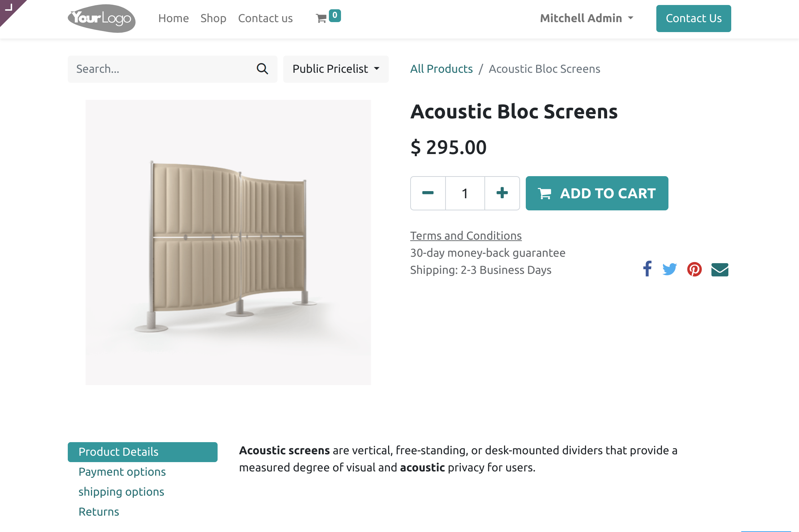Share product via email envelope icon

point(719,270)
